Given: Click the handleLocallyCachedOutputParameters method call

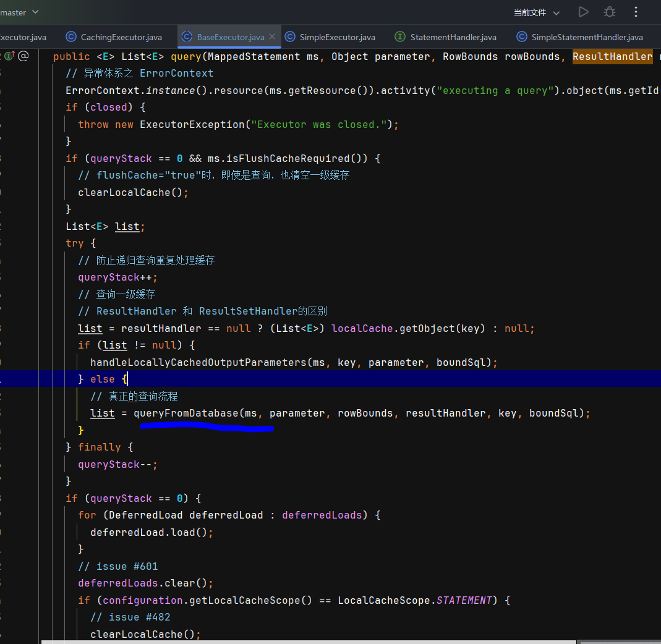Looking at the screenshot, I should tap(198, 362).
